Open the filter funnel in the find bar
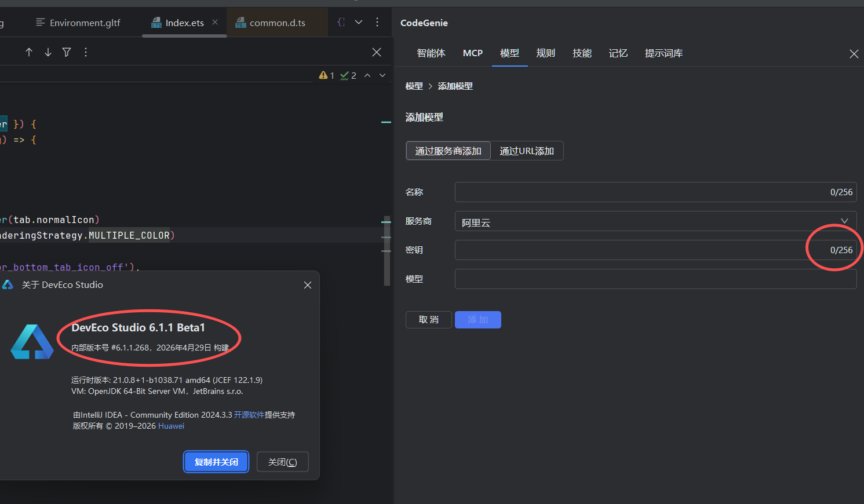This screenshot has height=504, width=864. coord(67,52)
